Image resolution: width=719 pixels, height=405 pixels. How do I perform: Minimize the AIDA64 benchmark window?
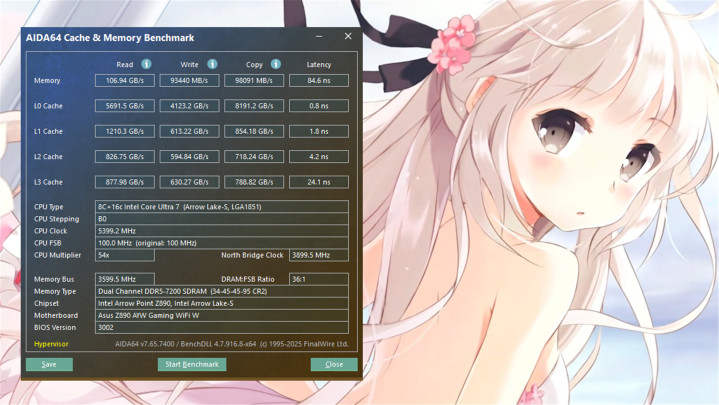(320, 37)
